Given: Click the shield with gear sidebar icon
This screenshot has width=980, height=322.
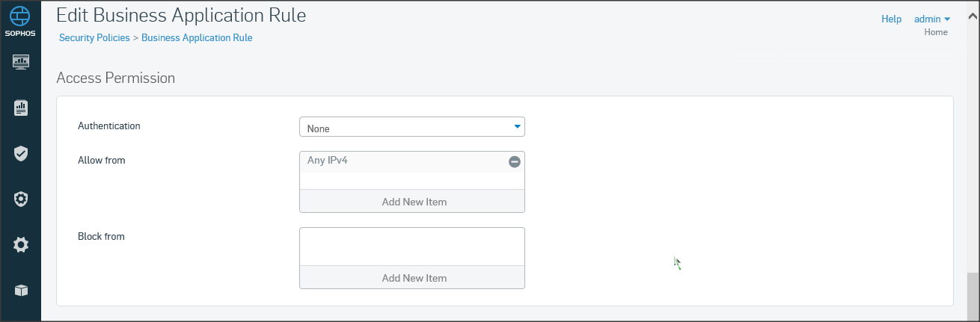Looking at the screenshot, I should coord(21,199).
